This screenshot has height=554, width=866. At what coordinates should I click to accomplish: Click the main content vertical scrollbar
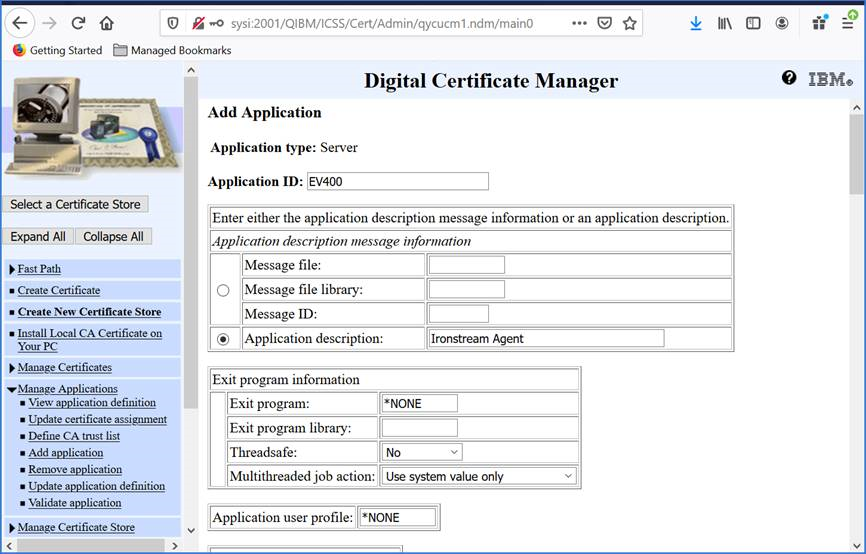[857, 155]
